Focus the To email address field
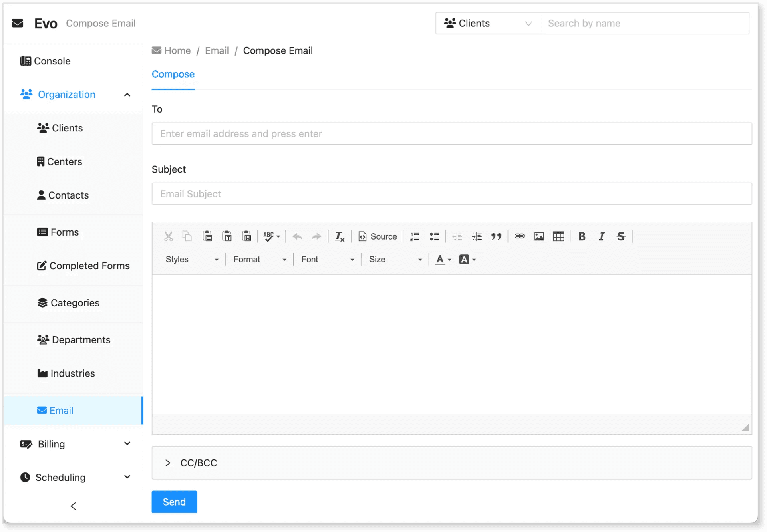This screenshot has width=767, height=532. 452,134
